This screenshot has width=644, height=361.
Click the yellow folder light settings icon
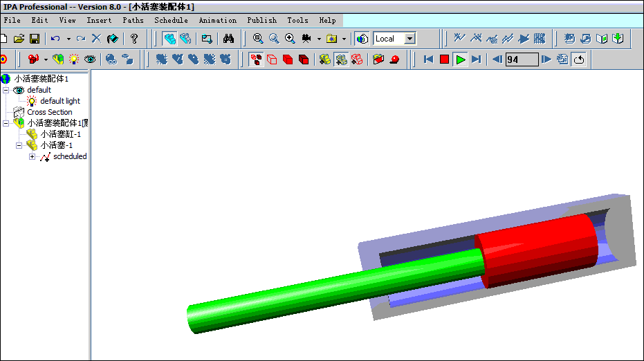[x=331, y=39]
